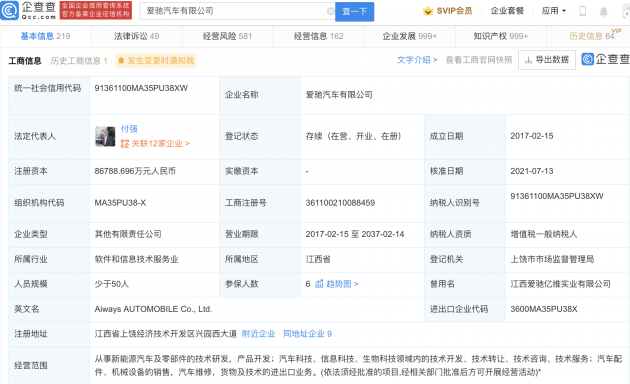Select company name 爱驰汽车有限公司 in table

click(339, 95)
